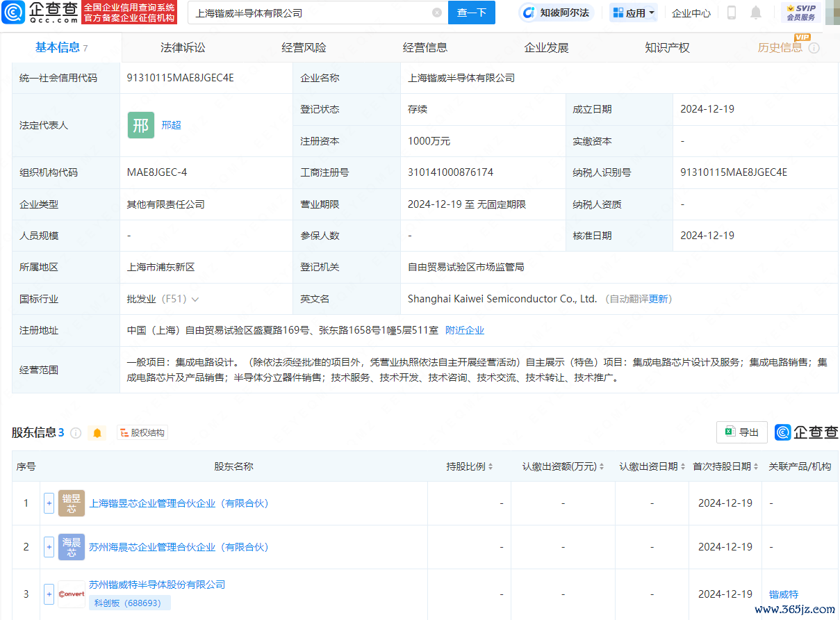This screenshot has height=620, width=840.
Task: Click info icon beside 股东信息
Action: 76,433
